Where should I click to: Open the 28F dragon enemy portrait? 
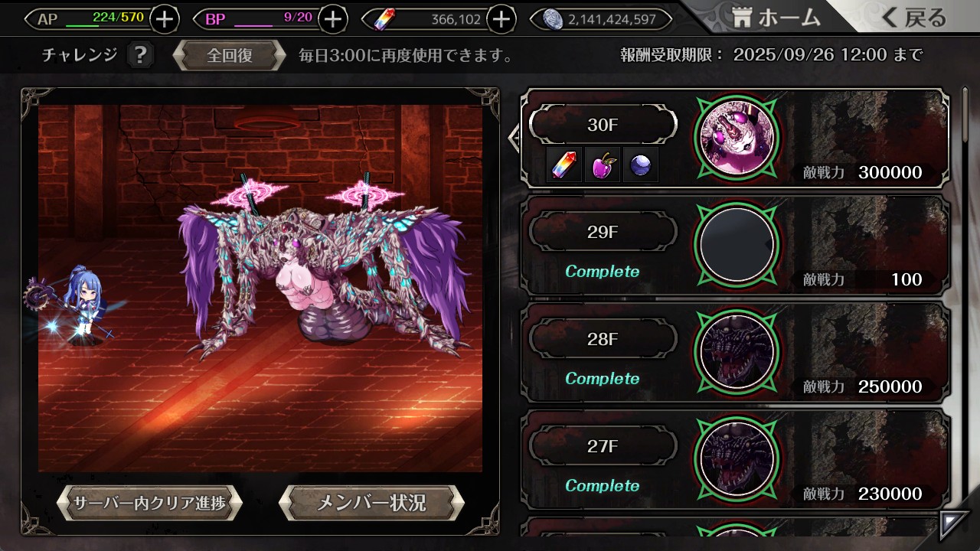[x=737, y=352]
